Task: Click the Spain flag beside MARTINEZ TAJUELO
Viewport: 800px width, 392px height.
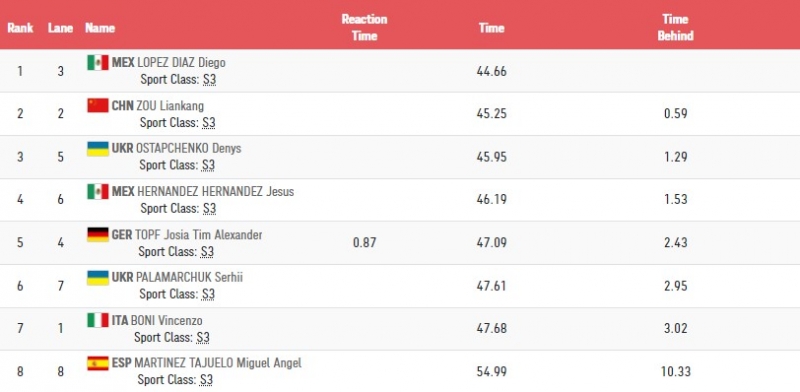Action: pyautogui.click(x=97, y=363)
